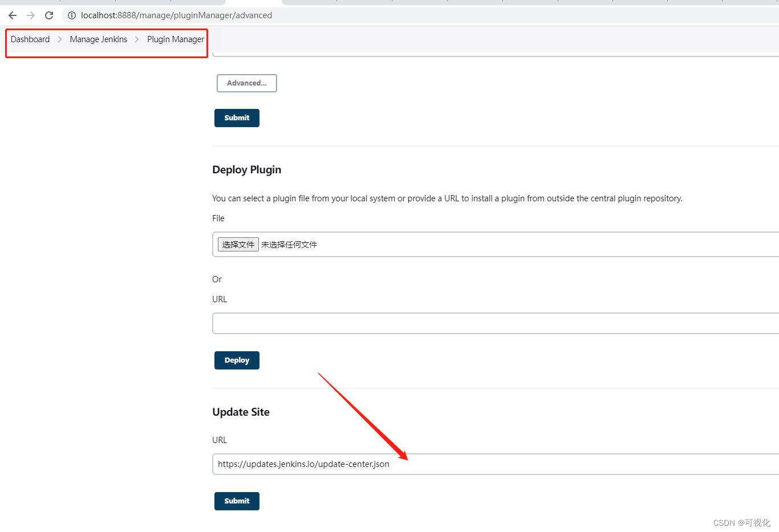779x532 pixels.
Task: View site information icon in address bar
Action: tap(72, 15)
